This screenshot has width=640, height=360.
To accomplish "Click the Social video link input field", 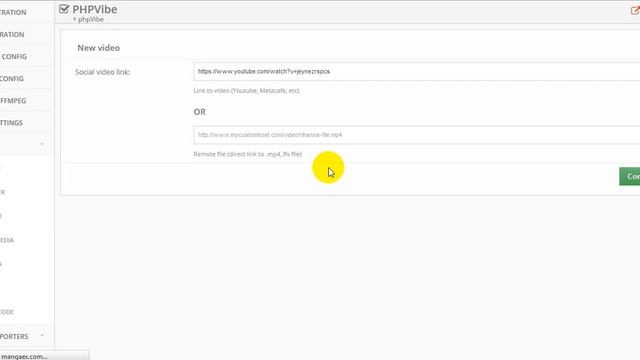I will coord(417,71).
